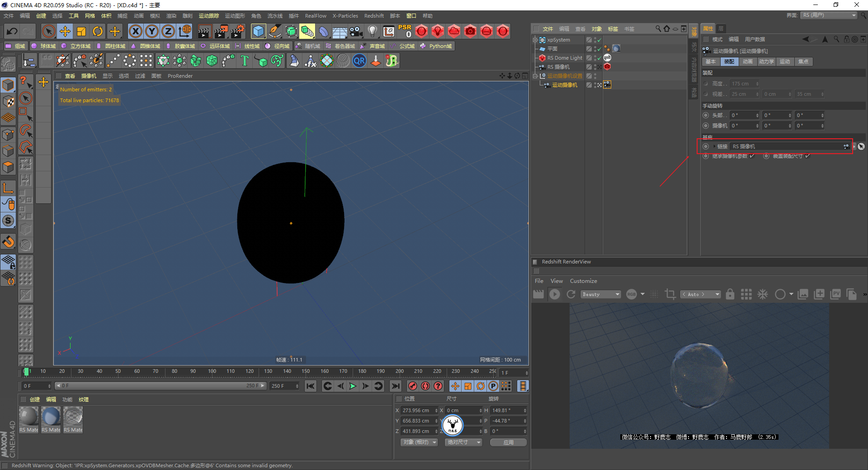Click frame 100 on the timeline ruler
This screenshot has width=868, height=470.
[212, 371]
